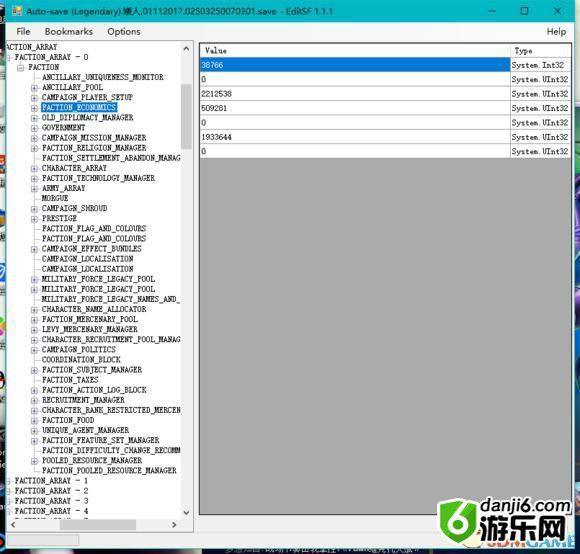The height and width of the screenshot is (554, 580).
Task: Expand the PRESTIGE node
Action: [34, 219]
